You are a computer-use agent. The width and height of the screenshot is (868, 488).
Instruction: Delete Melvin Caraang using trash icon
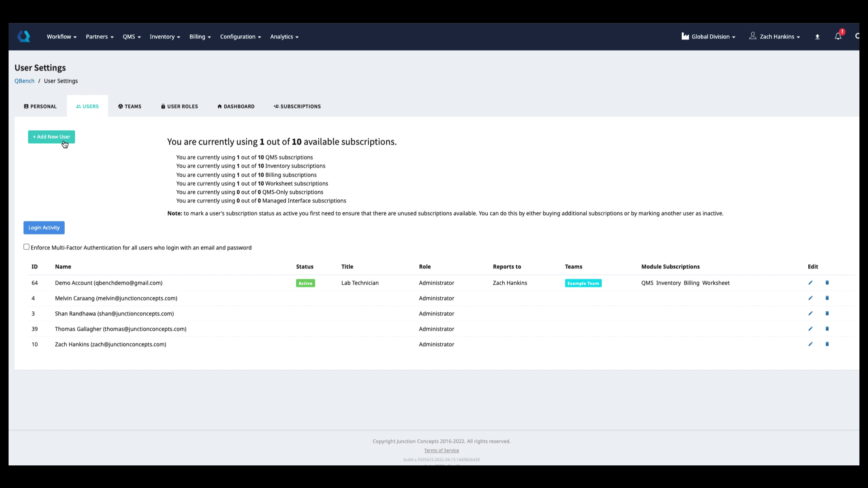point(827,298)
